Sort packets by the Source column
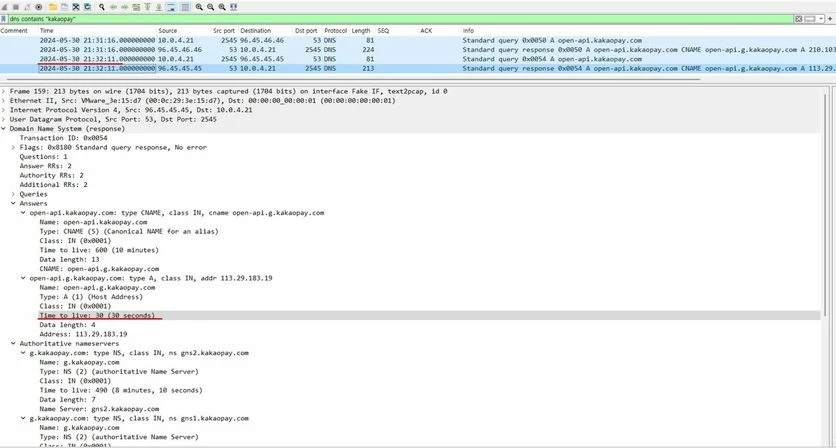This screenshot has width=836, height=448. [x=184, y=31]
